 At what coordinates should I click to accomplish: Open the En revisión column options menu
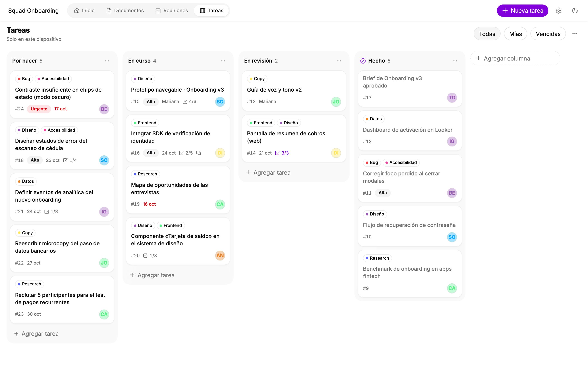[339, 61]
